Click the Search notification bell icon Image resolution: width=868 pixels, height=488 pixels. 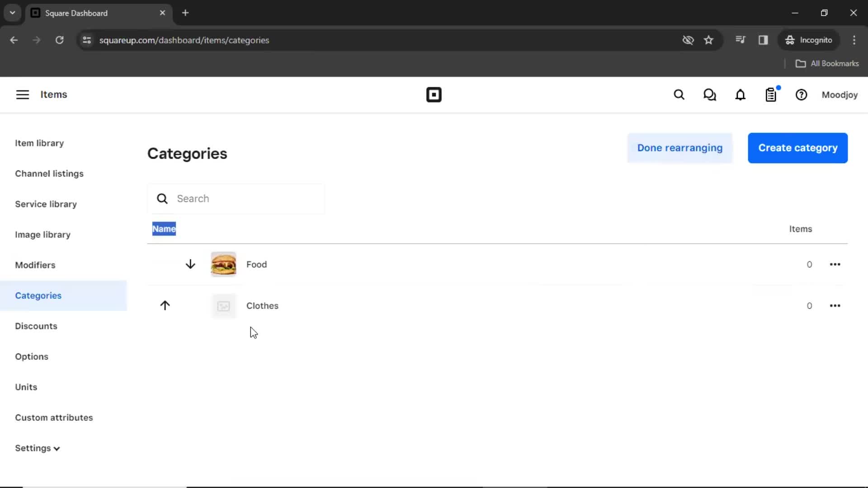[741, 95]
